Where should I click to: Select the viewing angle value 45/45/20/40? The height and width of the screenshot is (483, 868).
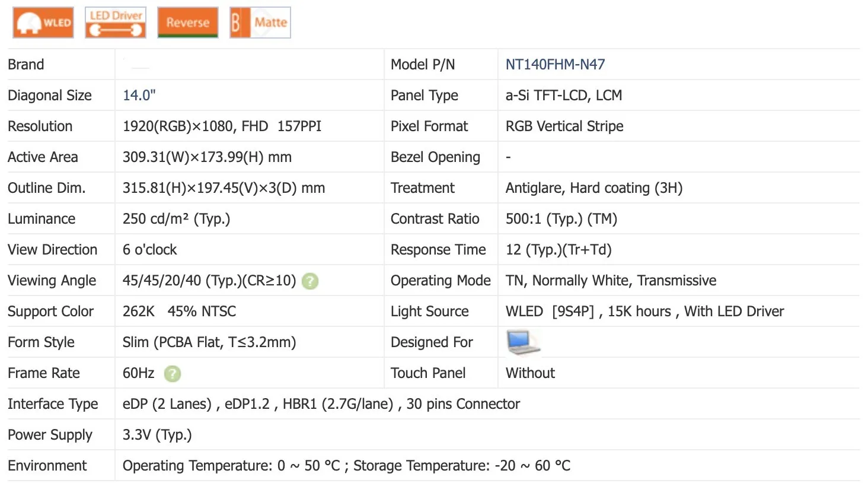[x=162, y=281]
